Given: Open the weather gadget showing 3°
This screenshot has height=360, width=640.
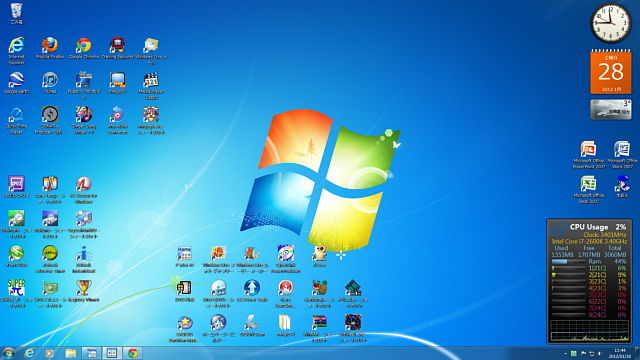Looking at the screenshot, I should pyautogui.click(x=611, y=109).
